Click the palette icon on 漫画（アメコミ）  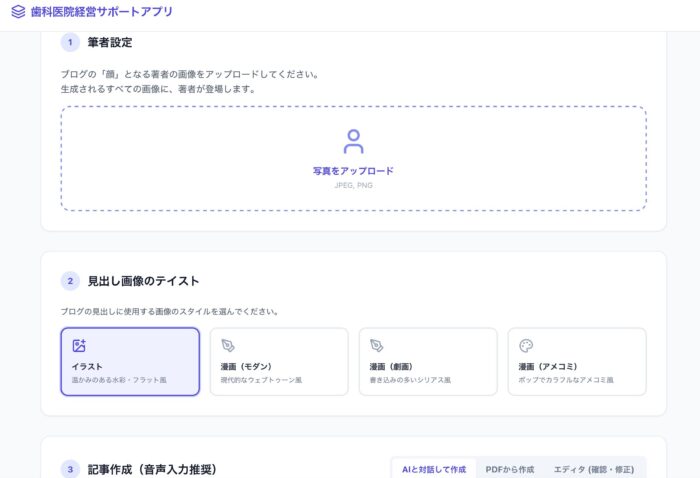[x=526, y=346]
